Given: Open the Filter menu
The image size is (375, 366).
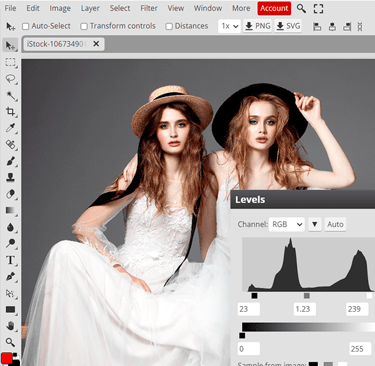Looking at the screenshot, I should (149, 8).
